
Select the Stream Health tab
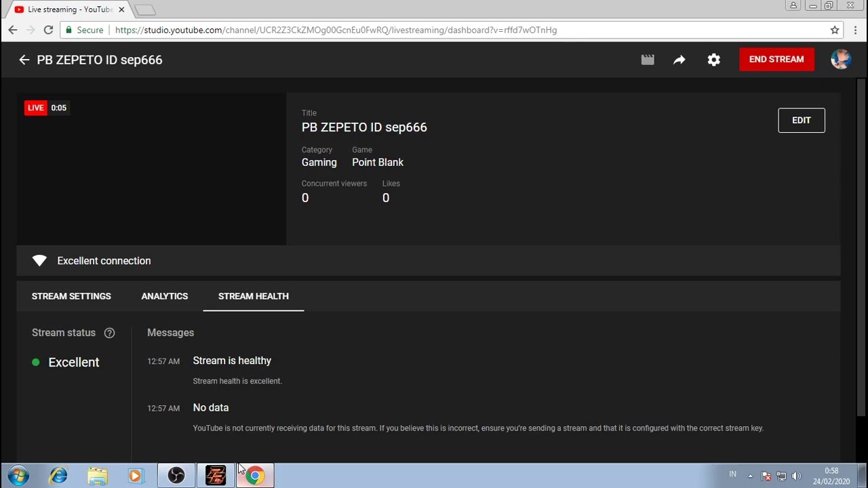254,296
